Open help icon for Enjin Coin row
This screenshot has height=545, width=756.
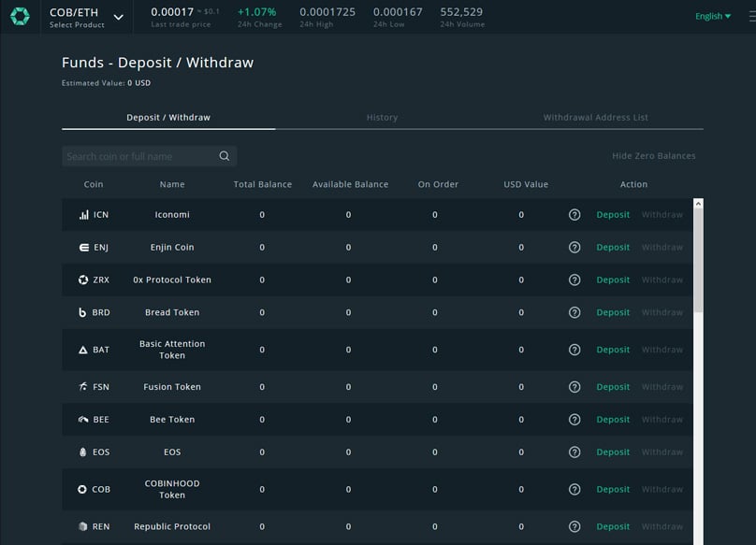(574, 247)
